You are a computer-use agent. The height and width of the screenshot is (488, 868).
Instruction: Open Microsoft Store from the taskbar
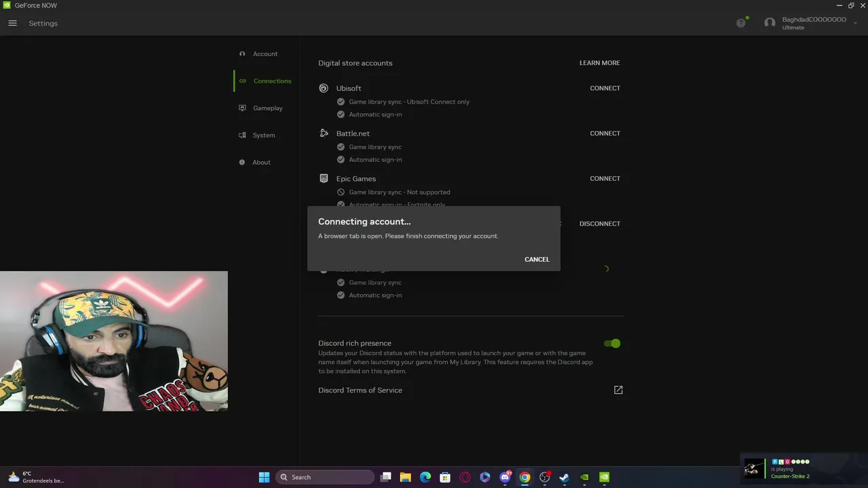pyautogui.click(x=445, y=477)
